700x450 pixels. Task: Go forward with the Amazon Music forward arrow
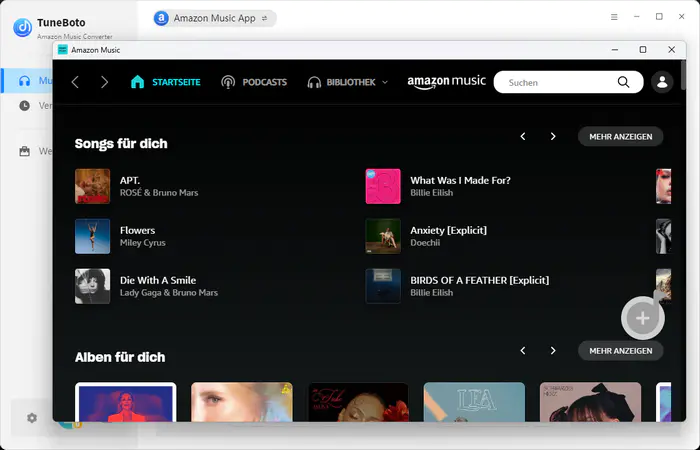pos(104,82)
